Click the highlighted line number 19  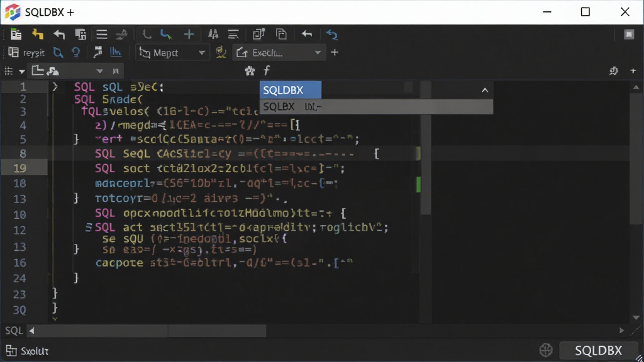[19, 168]
